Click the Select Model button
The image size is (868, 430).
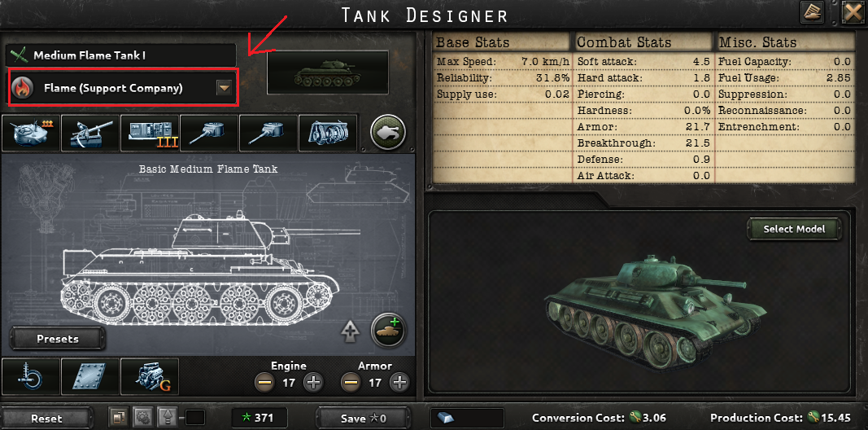(794, 229)
